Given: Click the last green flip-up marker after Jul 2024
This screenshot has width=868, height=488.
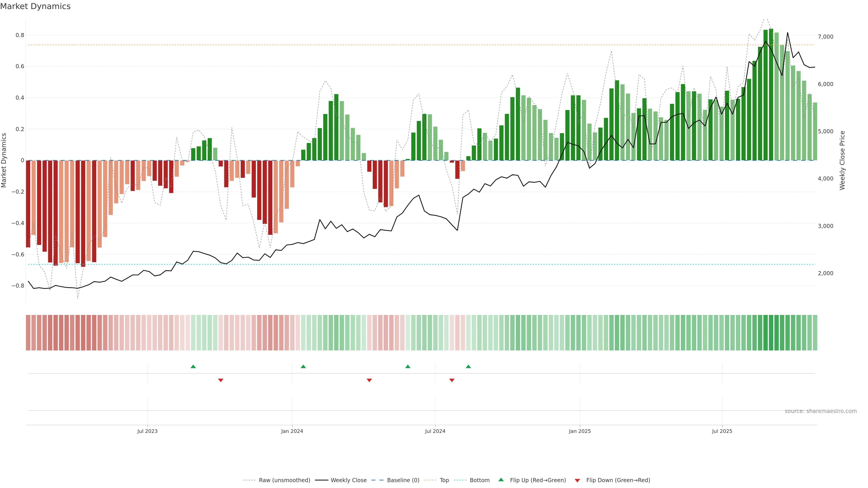Looking at the screenshot, I should coord(468,366).
